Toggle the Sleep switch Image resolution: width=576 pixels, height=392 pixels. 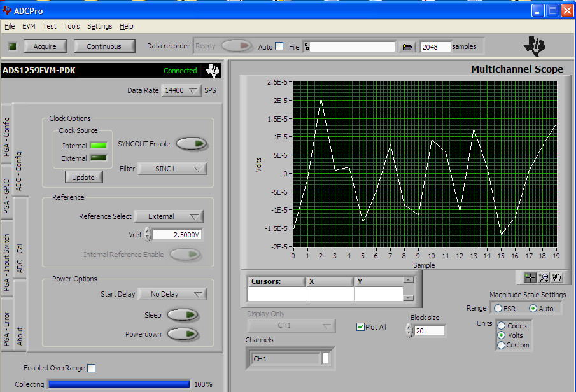(x=183, y=315)
